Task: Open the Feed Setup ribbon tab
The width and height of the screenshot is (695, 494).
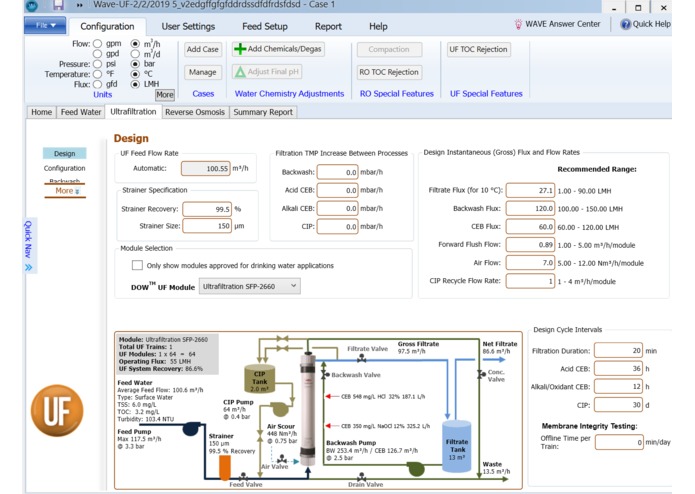Action: click(x=265, y=27)
